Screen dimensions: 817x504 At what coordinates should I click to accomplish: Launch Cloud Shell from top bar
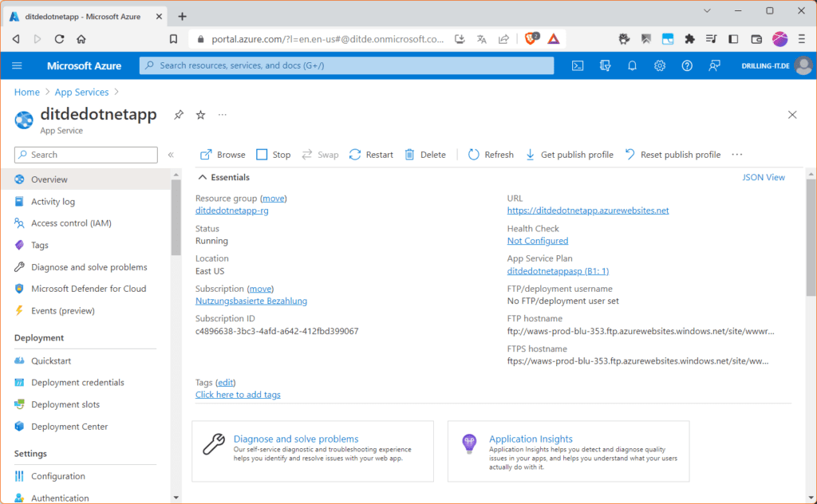578,65
